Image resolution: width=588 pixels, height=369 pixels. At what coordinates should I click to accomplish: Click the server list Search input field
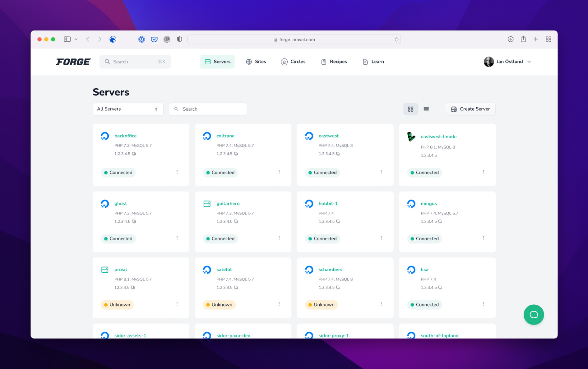[208, 109]
